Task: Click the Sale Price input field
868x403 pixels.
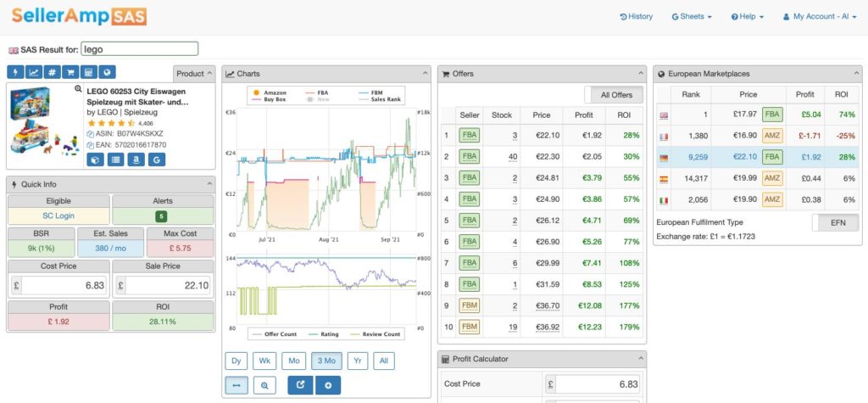Action: point(169,285)
